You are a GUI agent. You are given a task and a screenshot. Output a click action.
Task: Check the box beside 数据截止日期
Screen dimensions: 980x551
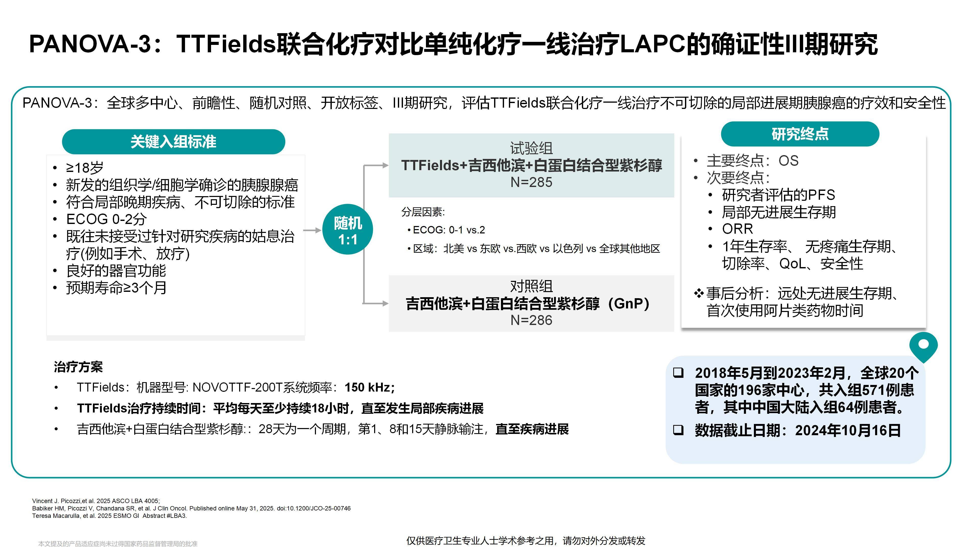[678, 430]
